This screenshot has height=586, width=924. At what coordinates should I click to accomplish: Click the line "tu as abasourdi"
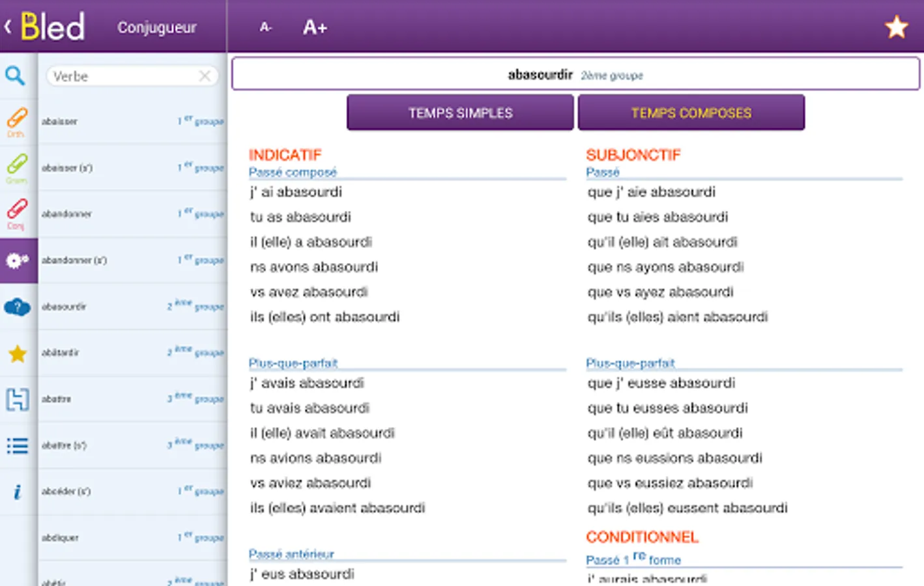tap(300, 217)
